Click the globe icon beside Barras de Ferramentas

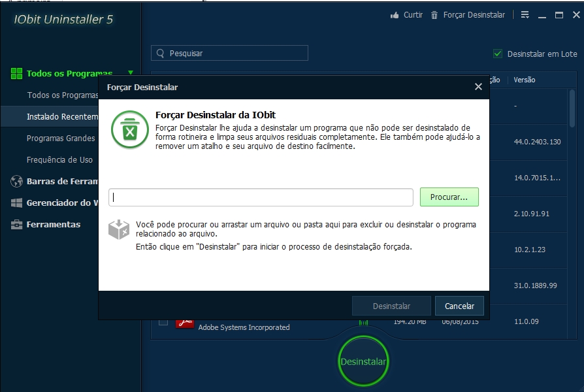tap(16, 181)
